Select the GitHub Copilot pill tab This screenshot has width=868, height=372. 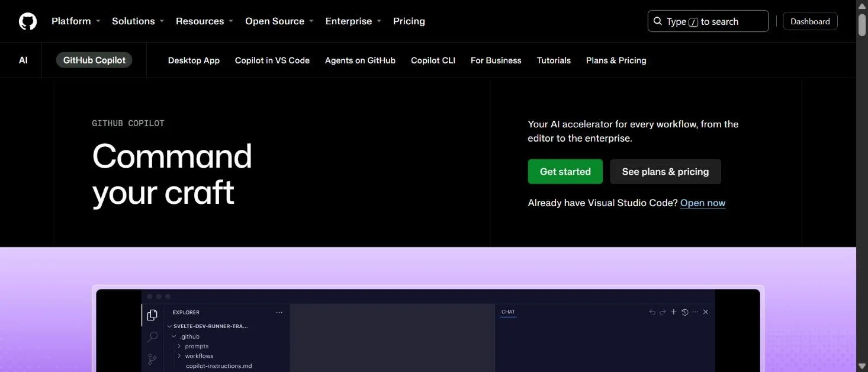pyautogui.click(x=94, y=60)
